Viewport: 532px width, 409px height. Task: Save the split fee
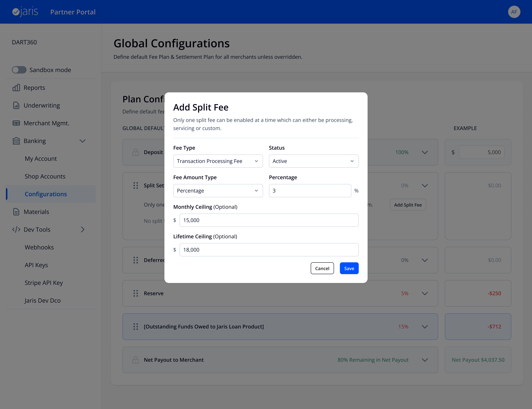coord(349,268)
